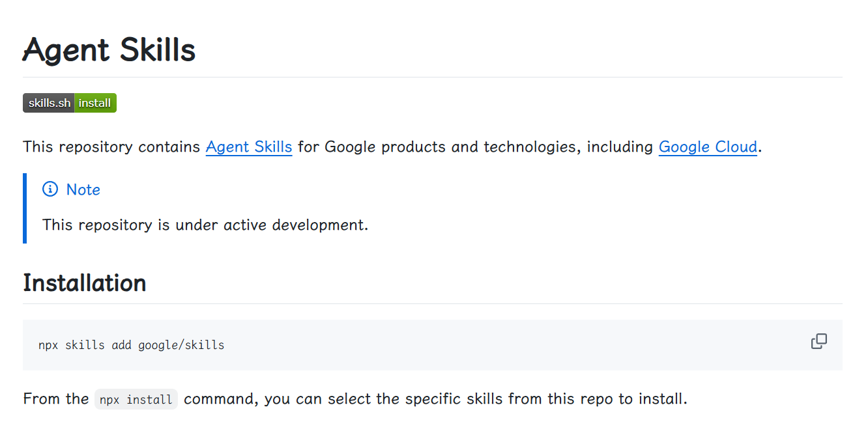
Task: Open the Agent Skills hyperlink
Action: 249,147
